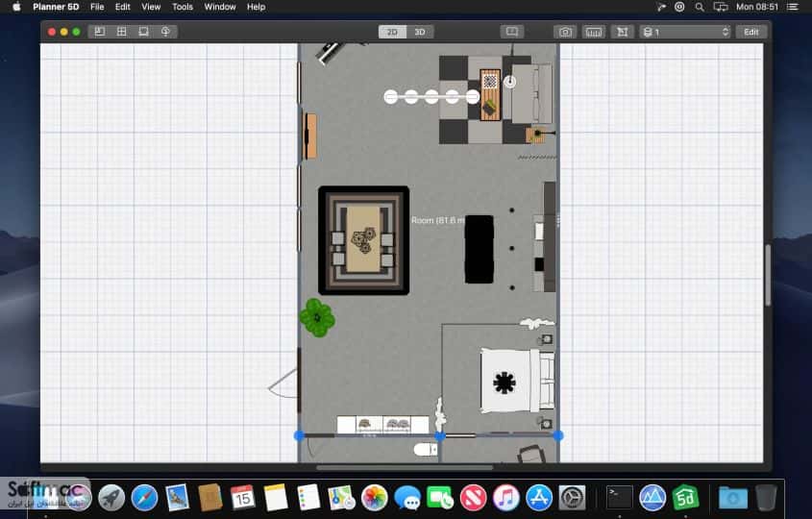Select the gray sofa at top right
This screenshot has width=812, height=519.
(531, 94)
